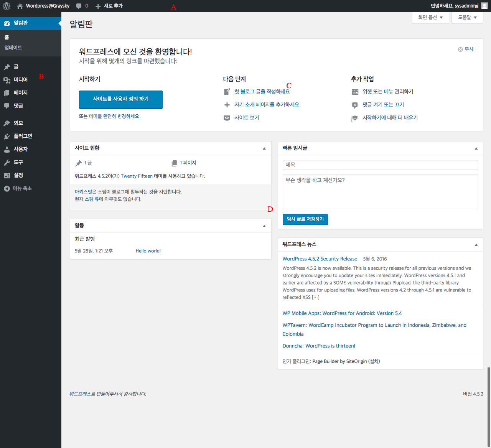Click the 무슨 생각을 하고 계신가요? text area
The height and width of the screenshot is (448, 491).
point(381,192)
